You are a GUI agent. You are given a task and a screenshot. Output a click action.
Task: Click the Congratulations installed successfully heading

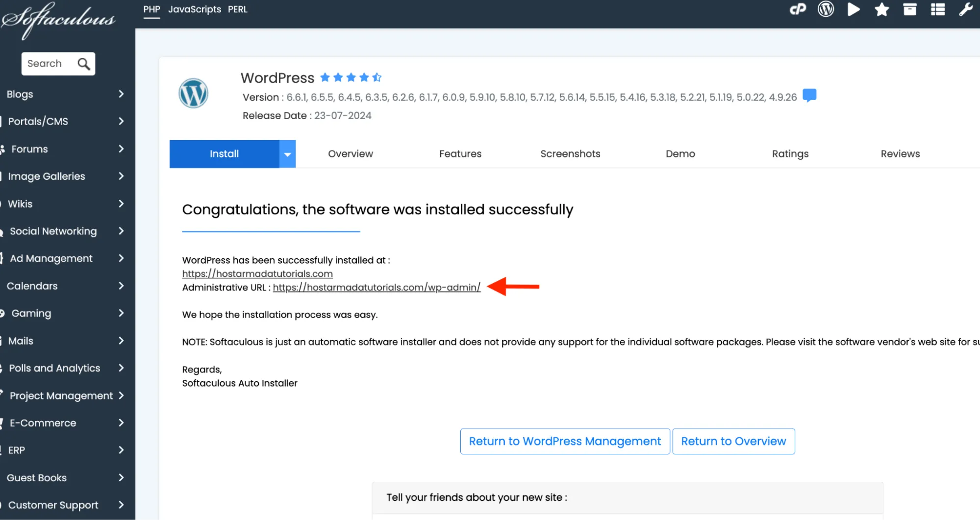[x=377, y=210]
